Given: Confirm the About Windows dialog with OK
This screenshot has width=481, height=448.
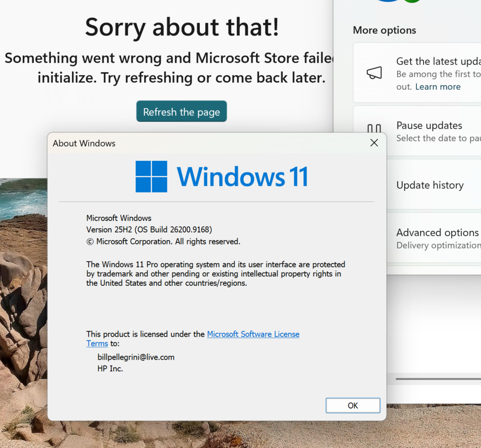Looking at the screenshot, I should [x=353, y=405].
